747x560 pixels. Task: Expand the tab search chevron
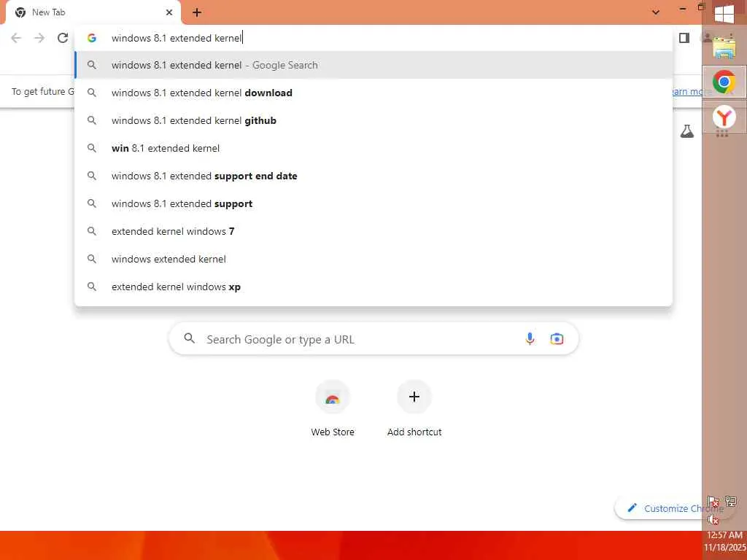pyautogui.click(x=656, y=12)
